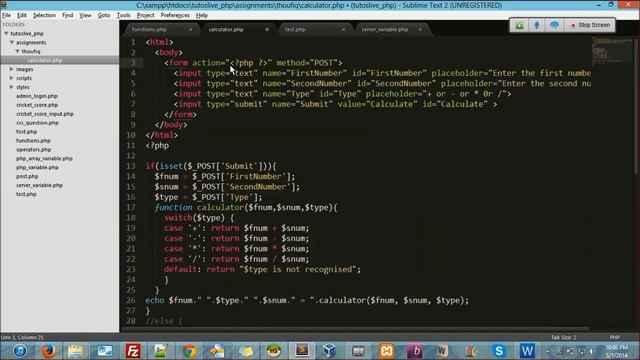Close the unsaved calculator.php tab
The image size is (640, 360).
267,29
